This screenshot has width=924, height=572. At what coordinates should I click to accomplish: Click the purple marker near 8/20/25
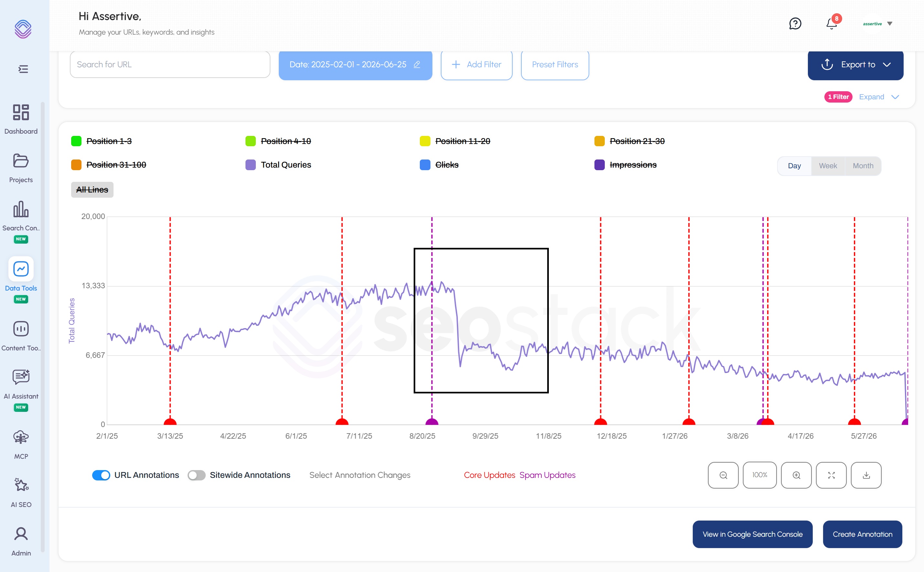(x=432, y=422)
